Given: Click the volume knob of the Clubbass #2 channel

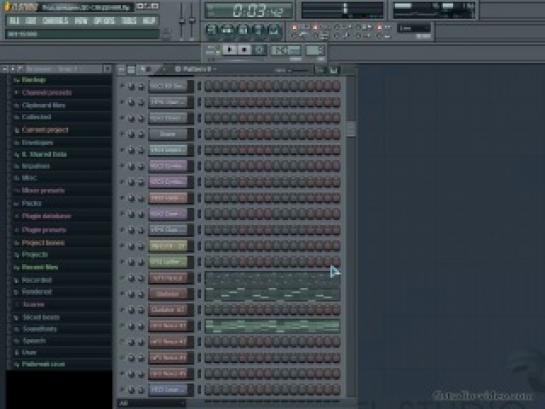Looking at the screenshot, I should pyautogui.click(x=141, y=310).
